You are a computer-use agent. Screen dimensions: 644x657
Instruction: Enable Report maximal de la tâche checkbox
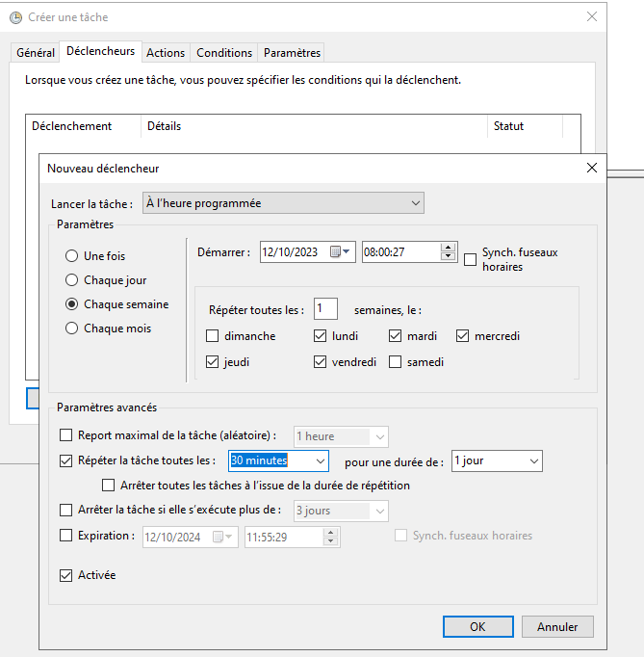(65, 435)
